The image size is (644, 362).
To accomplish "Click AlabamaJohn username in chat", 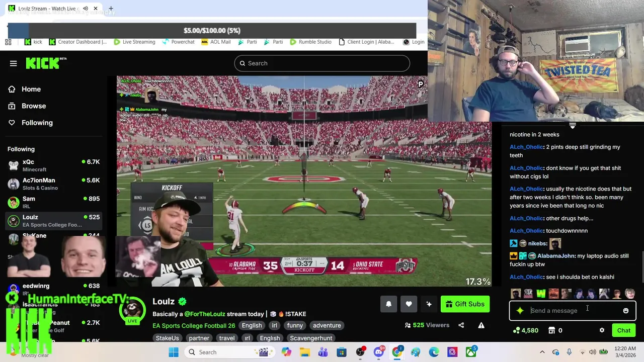I will click(556, 256).
